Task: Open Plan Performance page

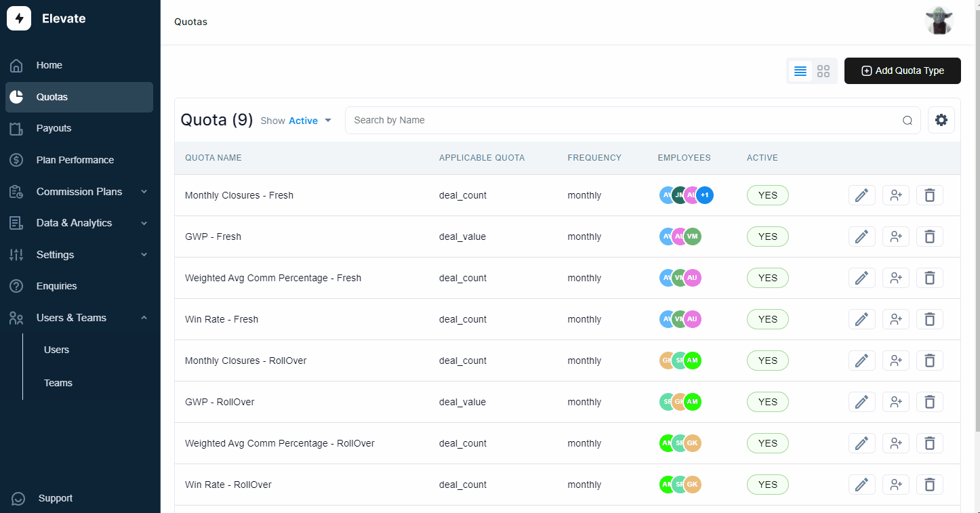Action: pos(79,160)
